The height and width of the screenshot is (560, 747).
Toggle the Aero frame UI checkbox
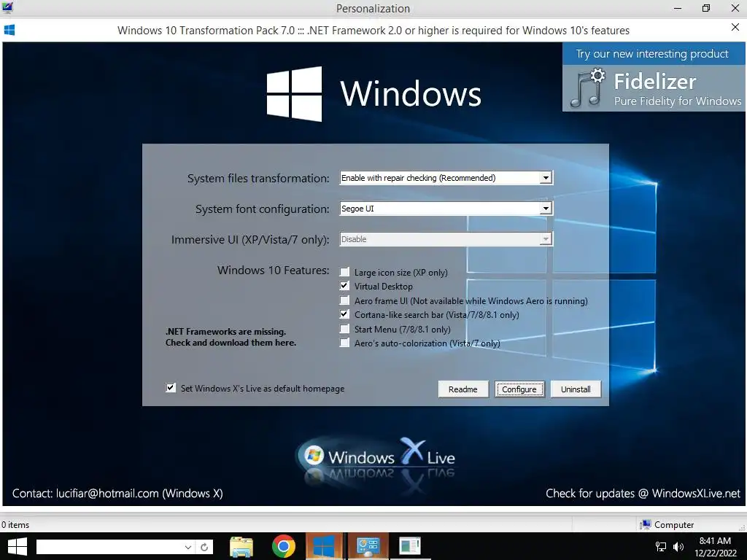[x=344, y=300]
